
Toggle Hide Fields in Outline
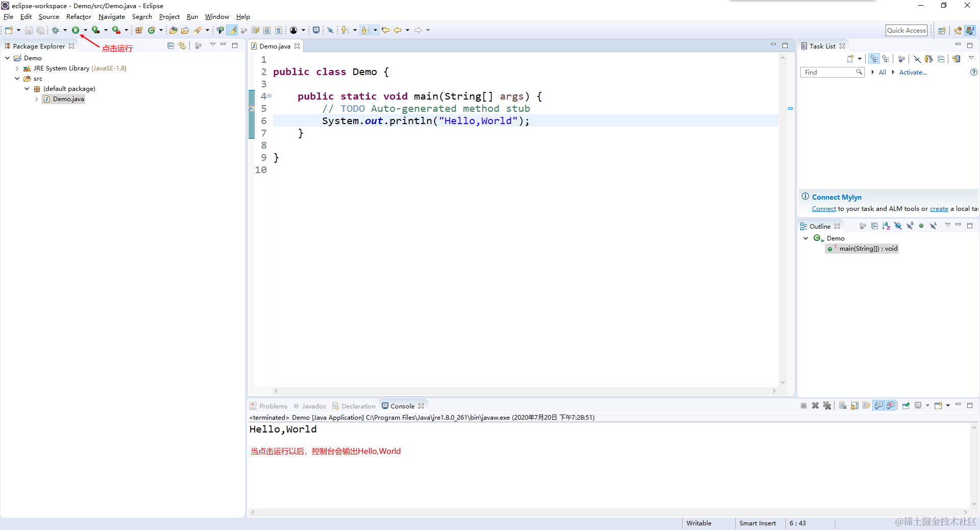click(x=898, y=226)
